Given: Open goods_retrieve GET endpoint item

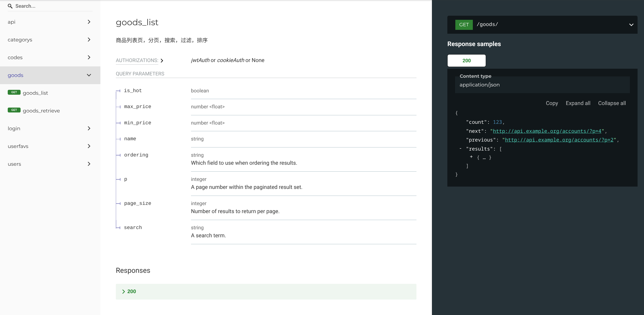Looking at the screenshot, I should coord(41,111).
